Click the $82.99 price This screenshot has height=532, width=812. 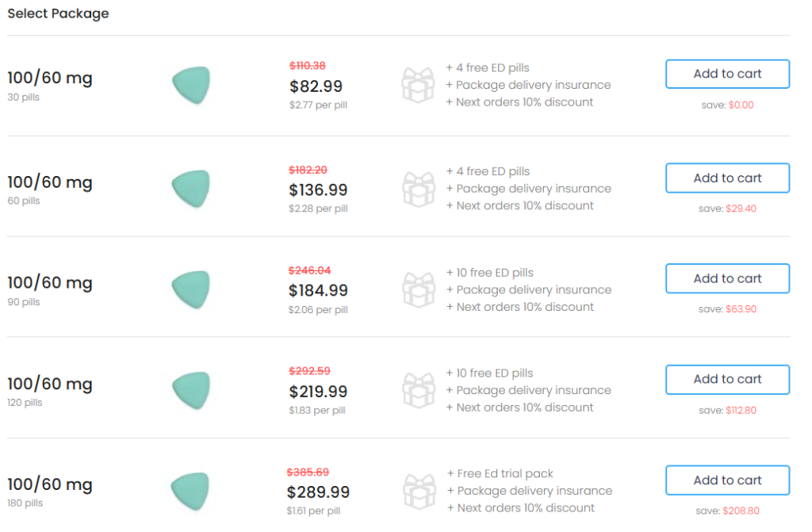[316, 86]
